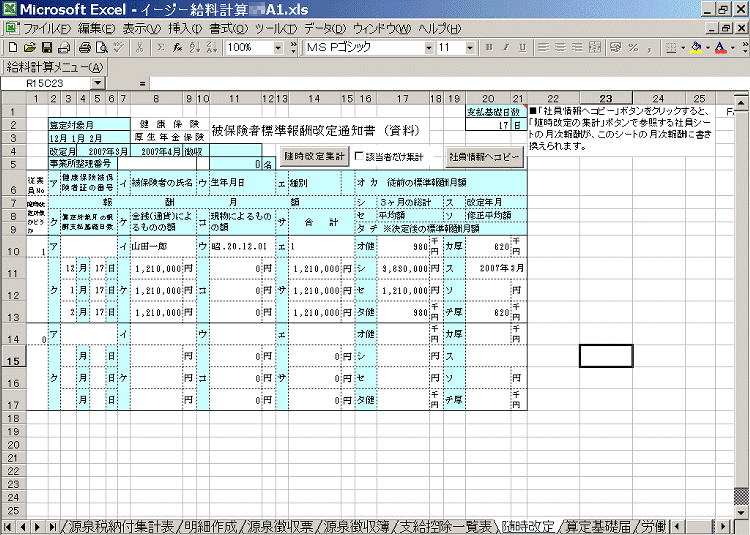
Task: Click the fill color paint bucket
Action: click(x=697, y=47)
